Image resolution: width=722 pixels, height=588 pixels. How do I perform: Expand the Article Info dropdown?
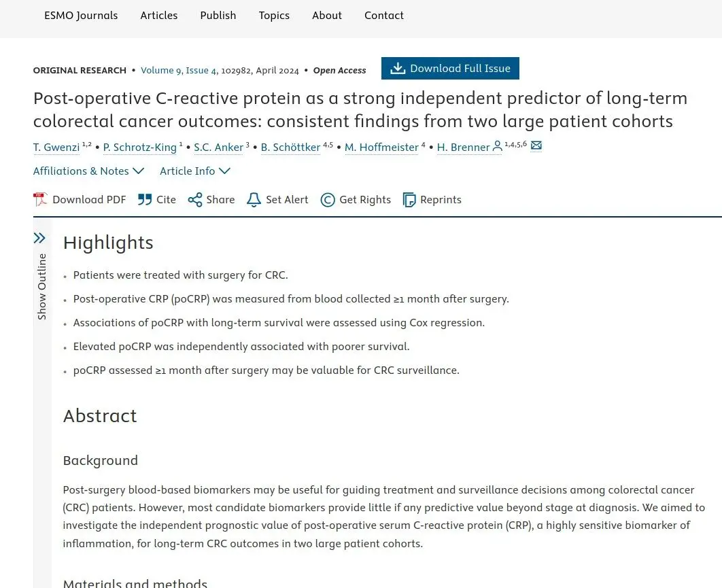194,171
